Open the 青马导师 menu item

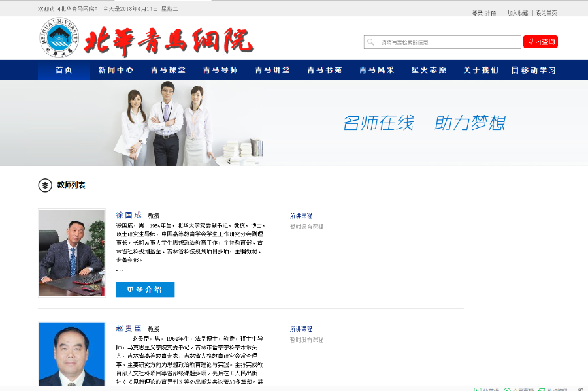(220, 70)
